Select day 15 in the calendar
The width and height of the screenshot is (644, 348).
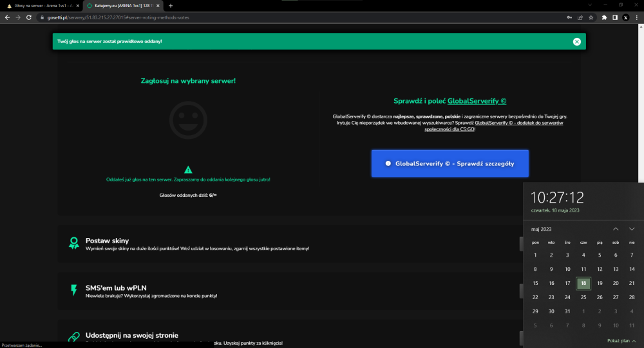point(535,283)
